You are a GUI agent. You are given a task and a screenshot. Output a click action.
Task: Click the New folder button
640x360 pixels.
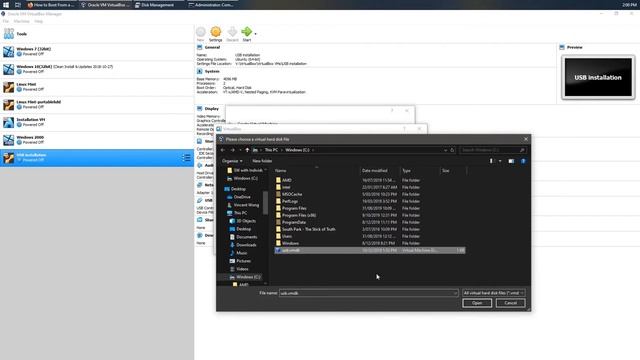262,161
